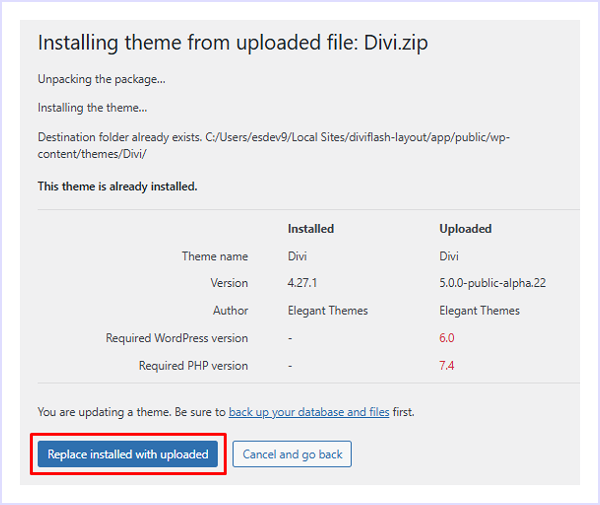Click uploaded required WordPress value 6.0
Screen dimensions: 600x505
[x=446, y=338]
